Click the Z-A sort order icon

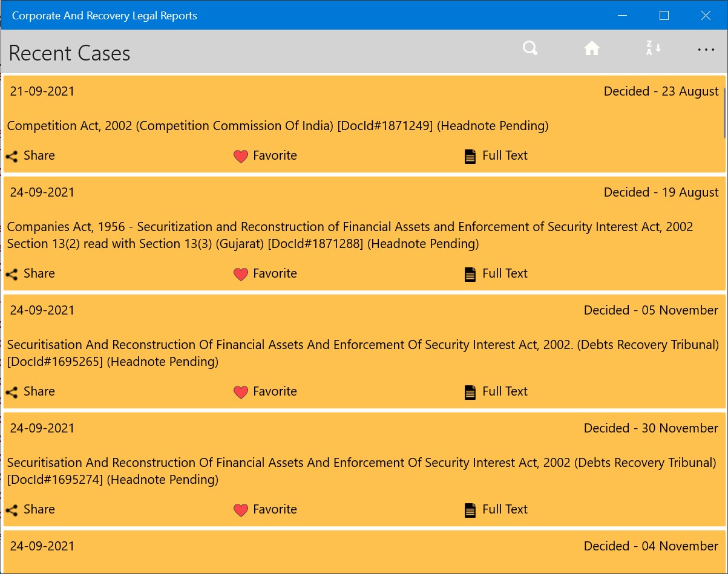click(x=653, y=48)
